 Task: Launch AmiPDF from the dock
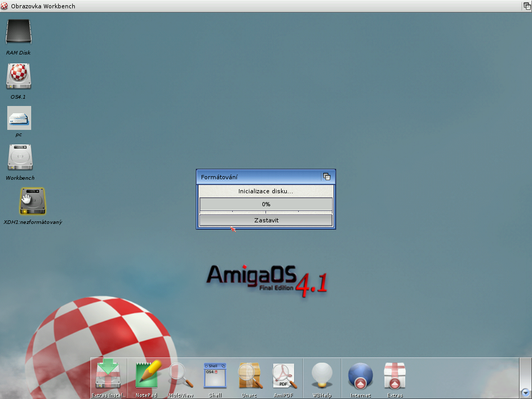(284, 377)
